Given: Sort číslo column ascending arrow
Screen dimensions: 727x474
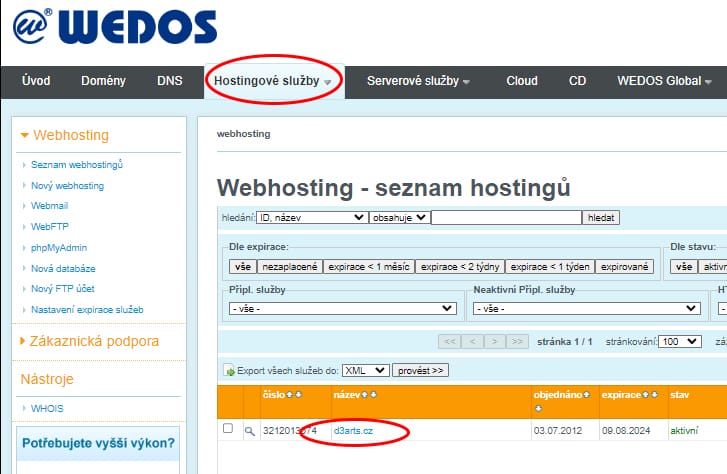Looking at the screenshot, I should click(x=290, y=395).
